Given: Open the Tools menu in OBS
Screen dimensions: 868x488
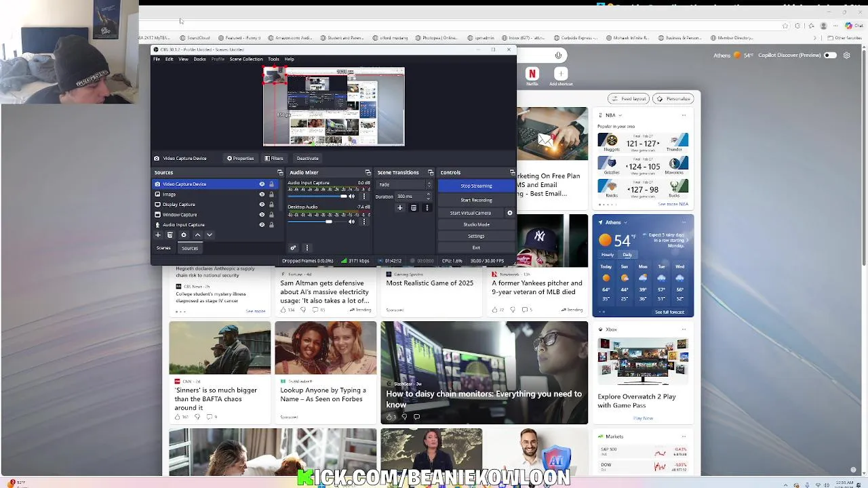Looking at the screenshot, I should [x=273, y=59].
